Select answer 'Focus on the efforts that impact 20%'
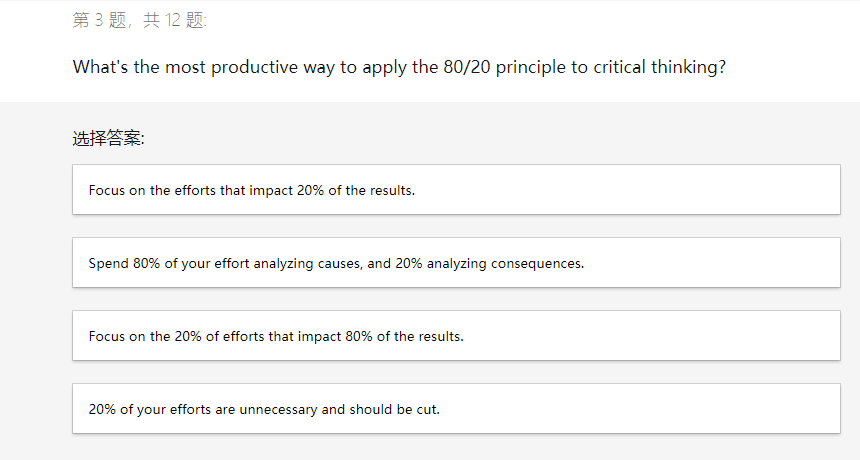860x460 pixels. coord(455,190)
